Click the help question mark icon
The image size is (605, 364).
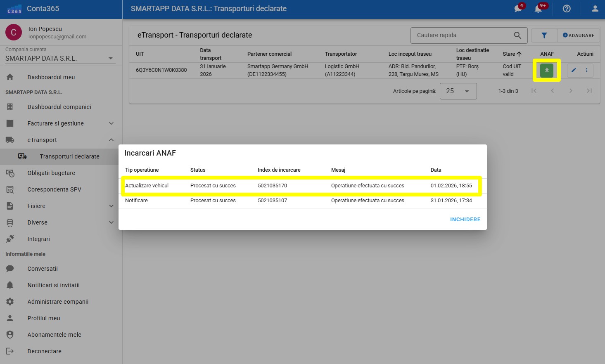[567, 9]
